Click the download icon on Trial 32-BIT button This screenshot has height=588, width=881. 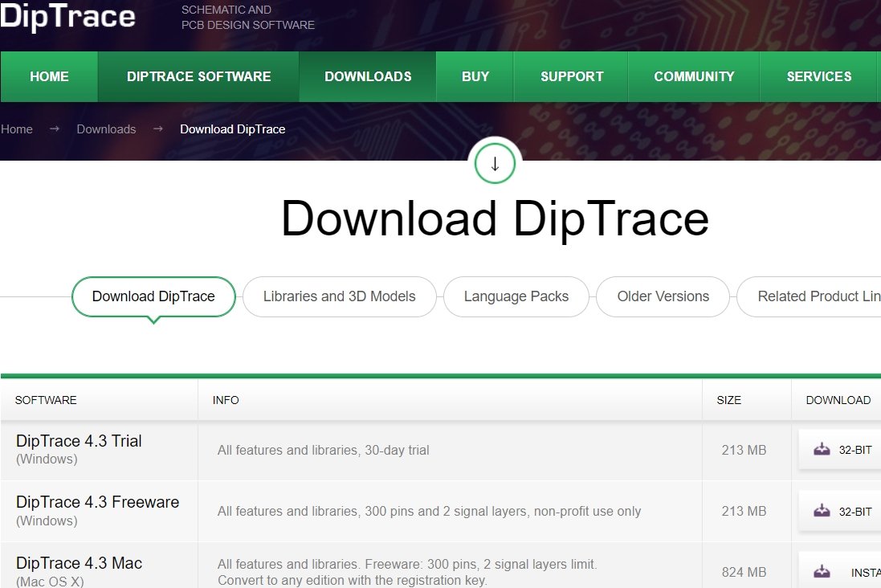[x=822, y=450]
